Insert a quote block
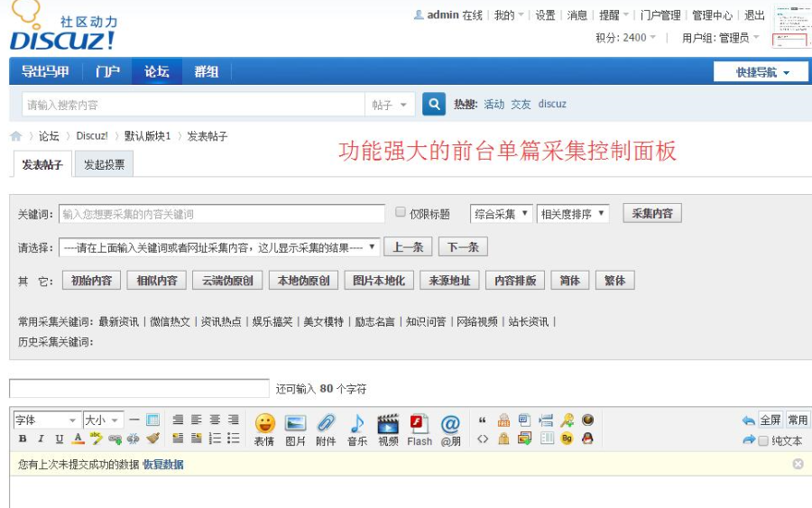This screenshot has width=812, height=508. click(x=483, y=420)
